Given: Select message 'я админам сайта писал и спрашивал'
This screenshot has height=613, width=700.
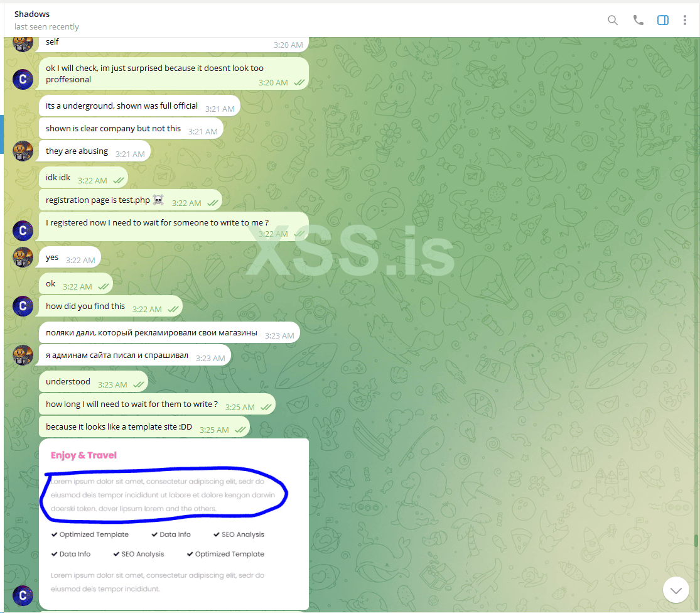Looking at the screenshot, I should [x=135, y=355].
